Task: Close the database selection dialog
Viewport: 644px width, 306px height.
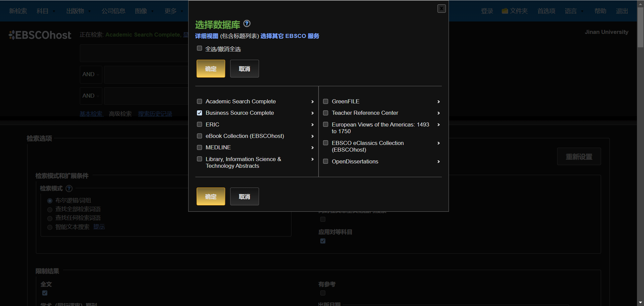Action: (441, 8)
